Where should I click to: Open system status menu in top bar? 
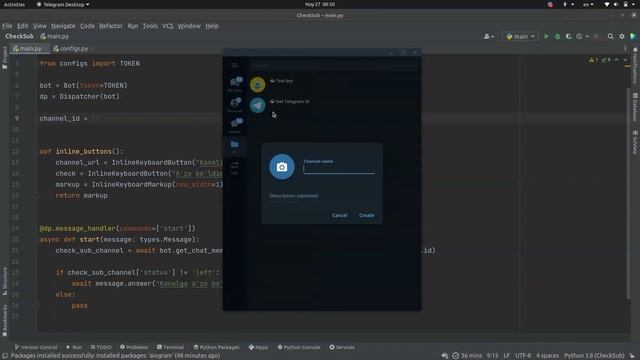point(620,4)
